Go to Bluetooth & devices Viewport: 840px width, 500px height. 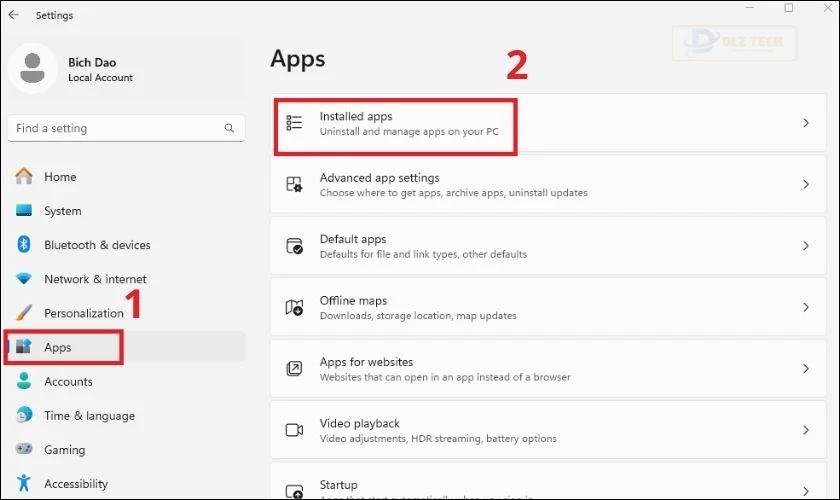click(97, 245)
